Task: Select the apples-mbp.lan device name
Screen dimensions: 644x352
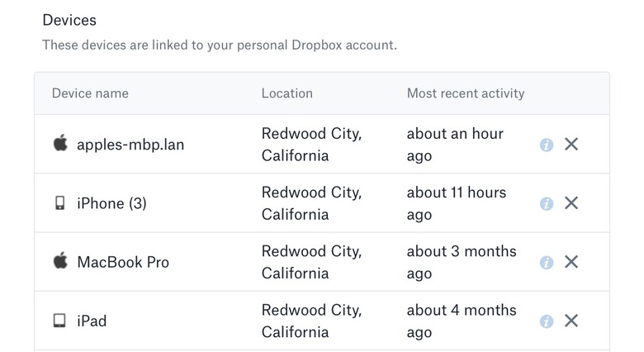Action: (130, 145)
